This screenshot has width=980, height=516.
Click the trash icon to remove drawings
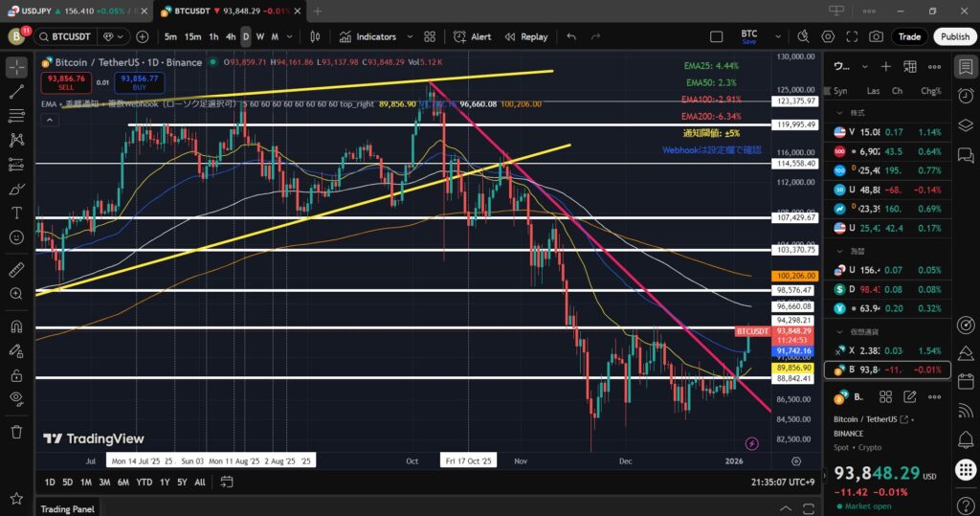16,432
